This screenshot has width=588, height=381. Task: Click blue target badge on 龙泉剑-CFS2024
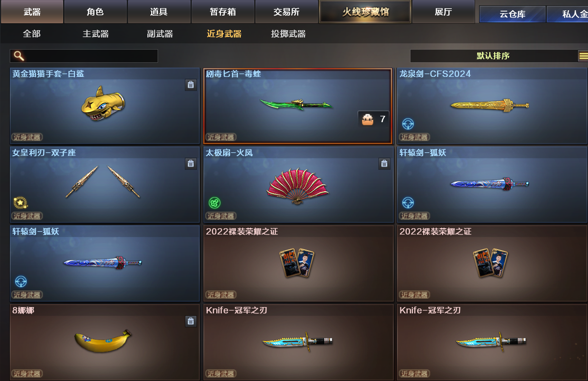(408, 124)
